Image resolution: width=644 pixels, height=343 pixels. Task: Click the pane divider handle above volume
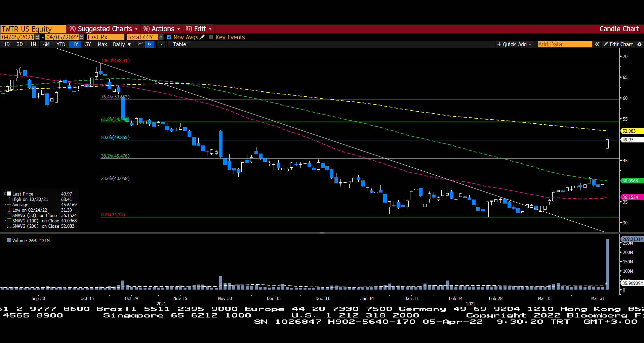pyautogui.click(x=322, y=233)
